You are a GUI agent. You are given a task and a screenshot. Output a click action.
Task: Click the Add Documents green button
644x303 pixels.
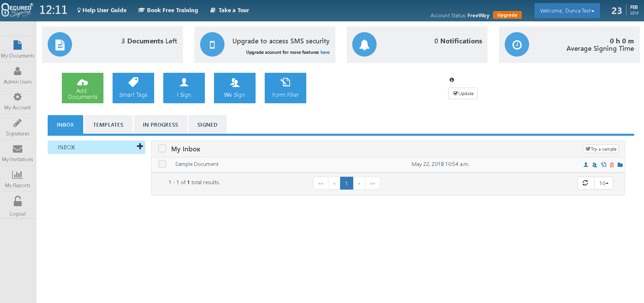click(82, 88)
